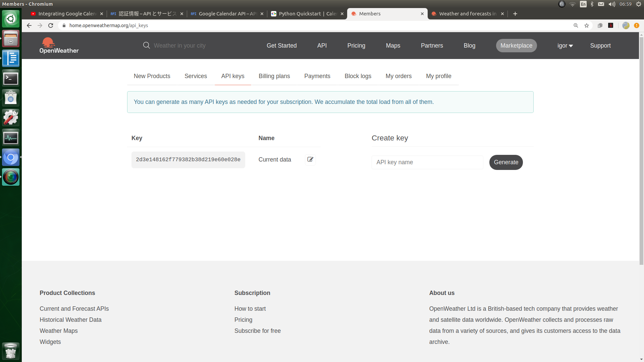Follow the Subscribe for free link

257,331
